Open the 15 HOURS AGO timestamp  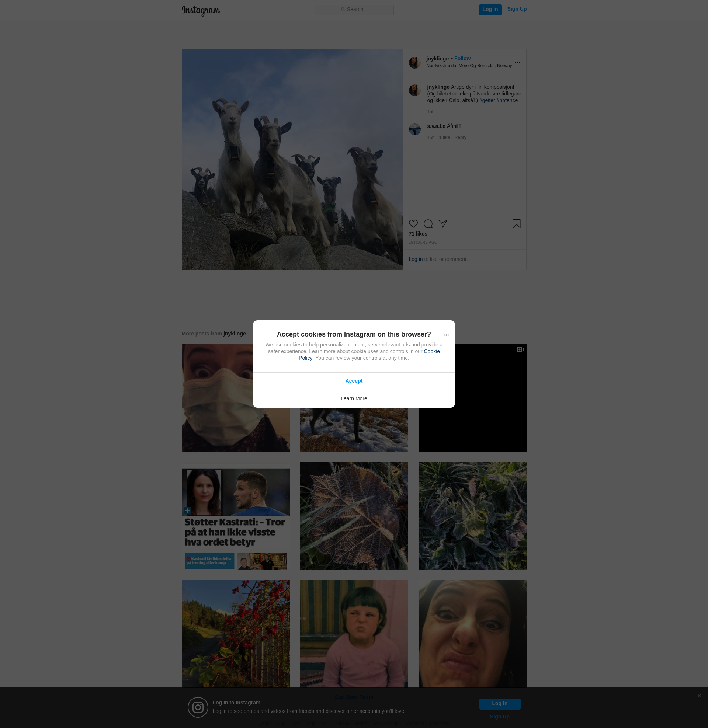point(423,242)
